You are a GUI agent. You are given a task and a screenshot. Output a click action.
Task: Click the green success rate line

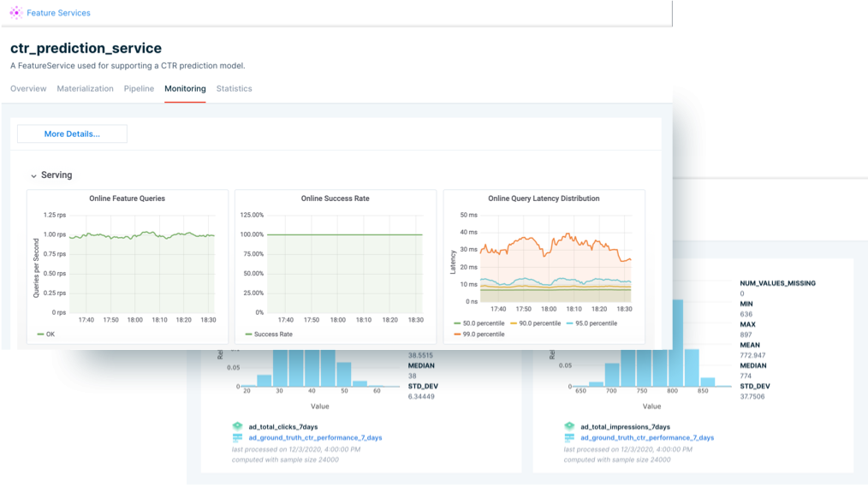click(345, 234)
